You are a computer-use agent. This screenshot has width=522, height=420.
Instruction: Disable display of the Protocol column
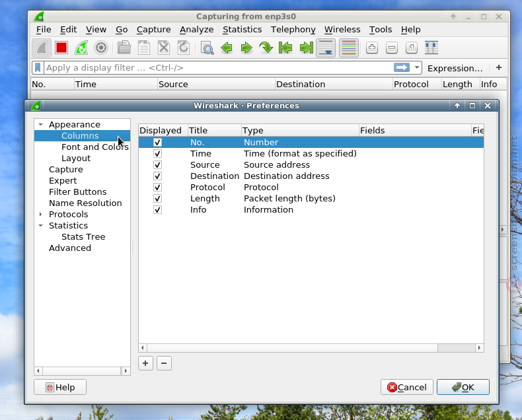click(157, 188)
